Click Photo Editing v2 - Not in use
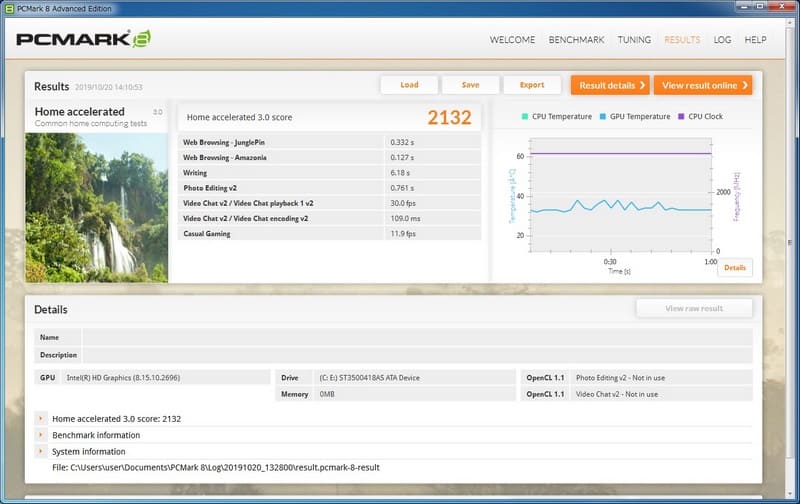Image resolution: width=800 pixels, height=504 pixels. (620, 377)
